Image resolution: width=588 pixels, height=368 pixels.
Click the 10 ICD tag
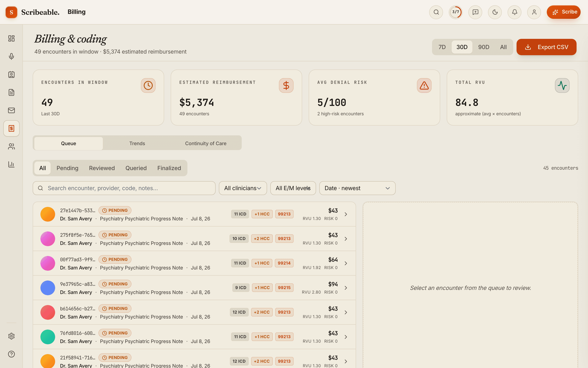(x=239, y=239)
